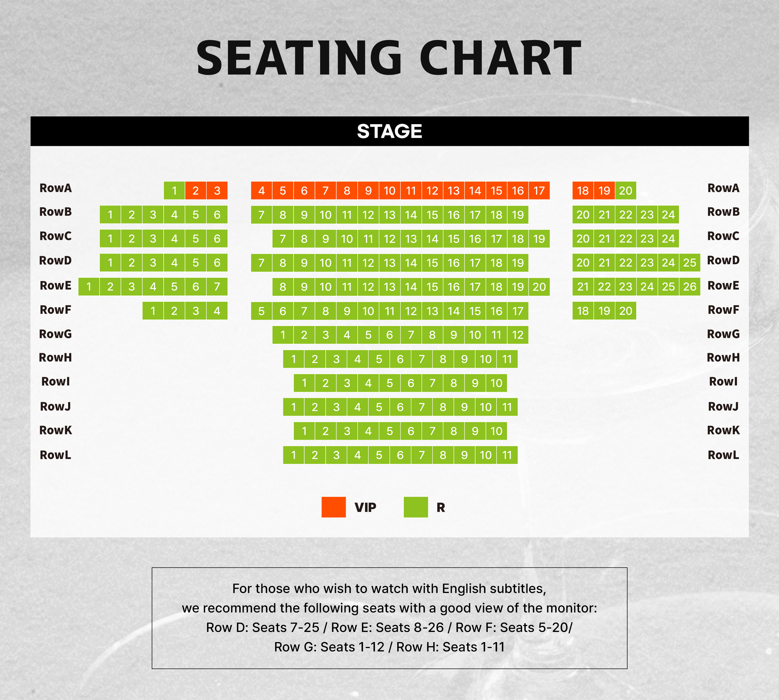Pick seat 5 in Row F
The height and width of the screenshot is (700, 779).
tap(262, 311)
